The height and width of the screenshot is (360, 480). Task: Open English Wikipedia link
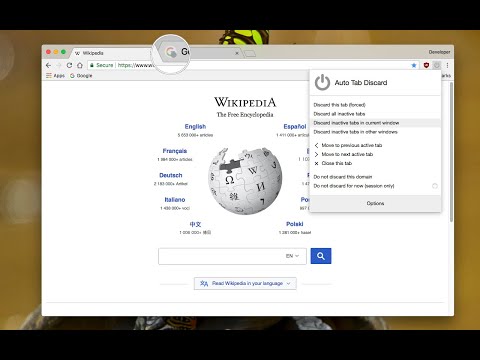tap(195, 126)
